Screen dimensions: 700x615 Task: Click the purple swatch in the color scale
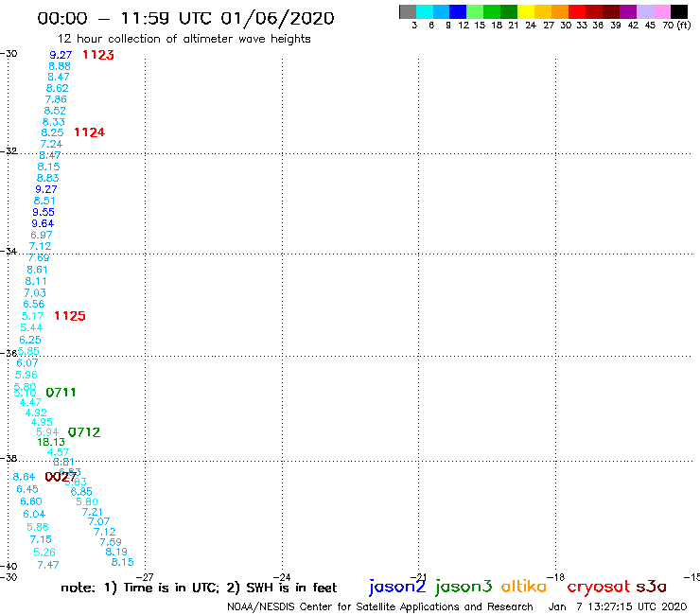(x=628, y=11)
